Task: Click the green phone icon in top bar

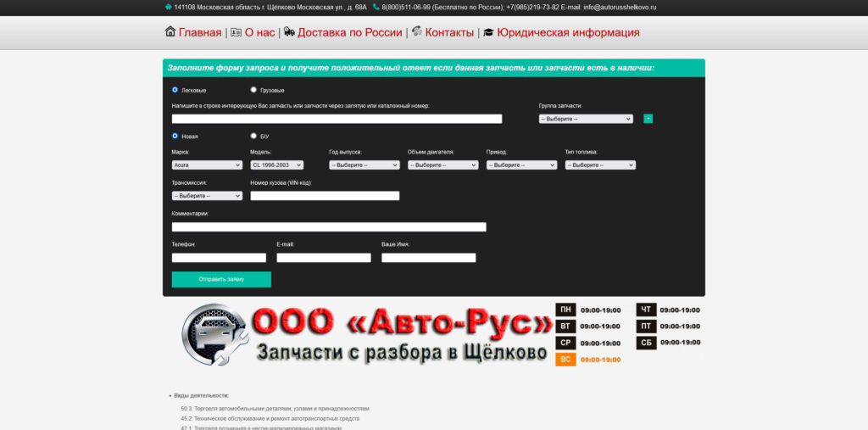Action: pyautogui.click(x=376, y=7)
